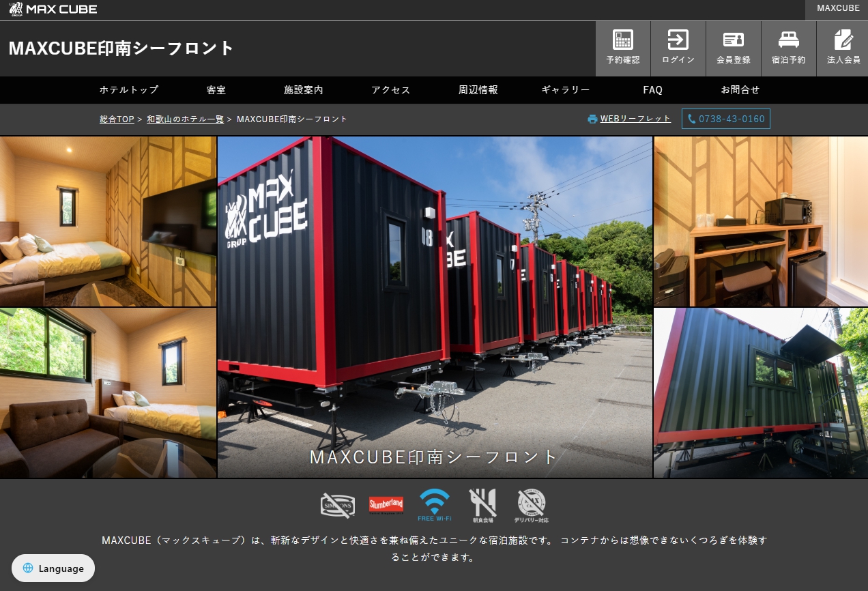Open the アクセス access menu item
The width and height of the screenshot is (868, 591).
point(391,89)
